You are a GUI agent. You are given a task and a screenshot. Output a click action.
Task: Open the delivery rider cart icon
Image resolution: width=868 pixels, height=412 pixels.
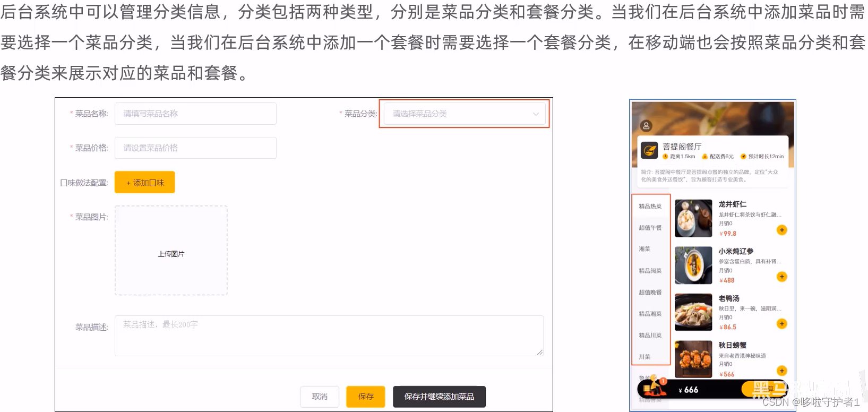point(654,387)
